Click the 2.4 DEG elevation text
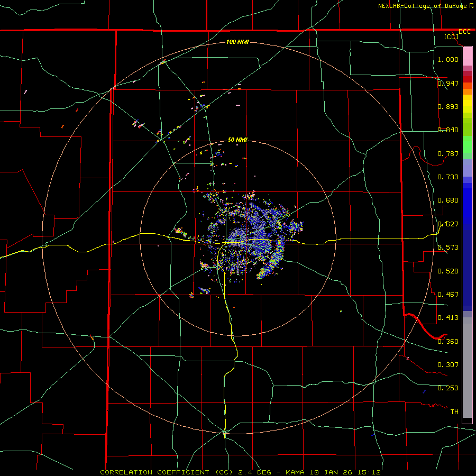 point(254,472)
